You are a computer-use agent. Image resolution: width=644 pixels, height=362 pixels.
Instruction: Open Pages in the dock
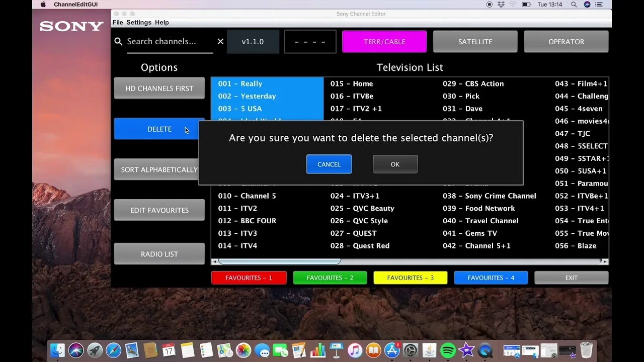(x=299, y=350)
